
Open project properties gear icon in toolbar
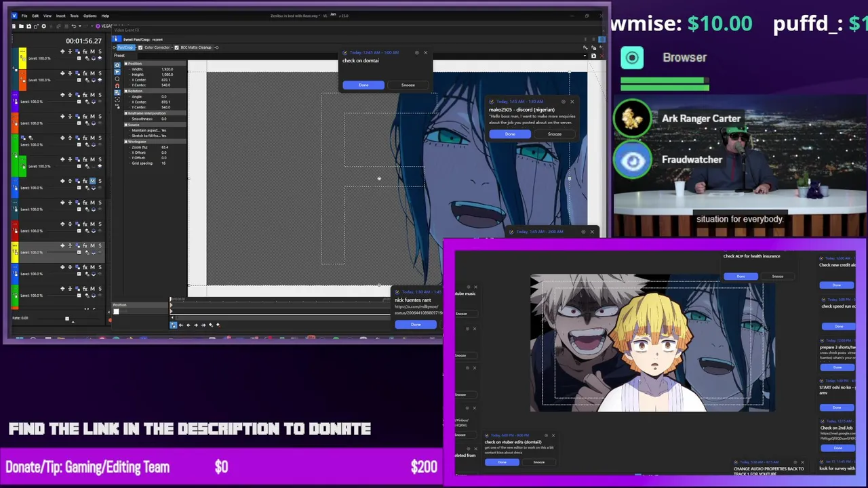coord(43,26)
